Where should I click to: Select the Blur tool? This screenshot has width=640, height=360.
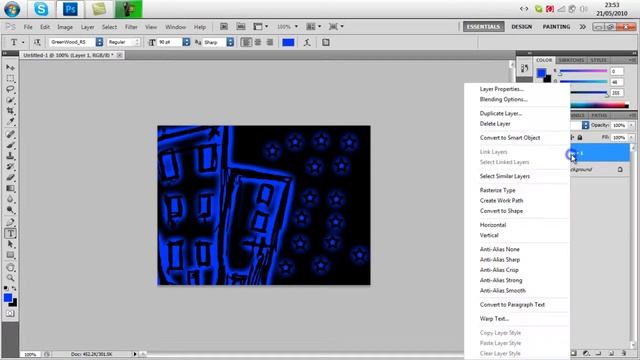(10, 199)
